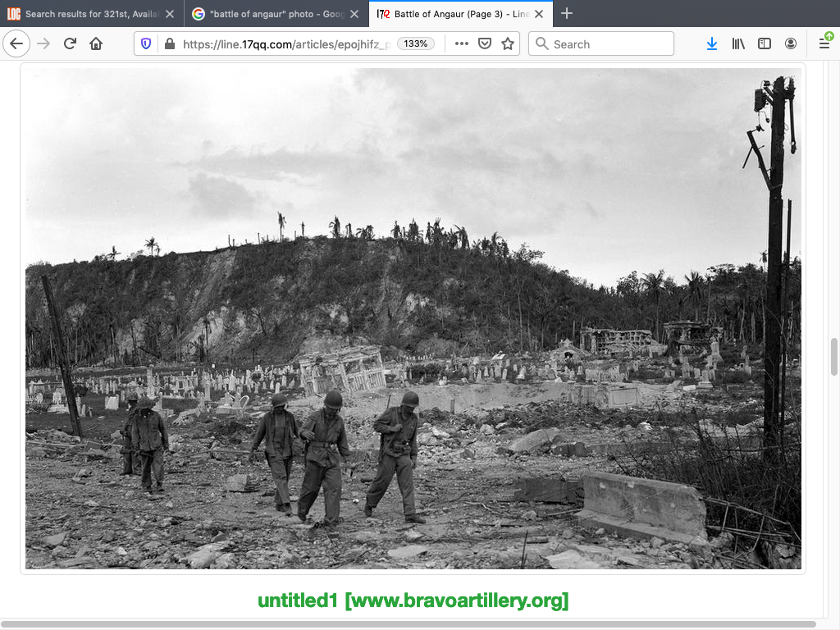This screenshot has width=840, height=630.
Task: Open the Downloads panel
Action: point(711,44)
